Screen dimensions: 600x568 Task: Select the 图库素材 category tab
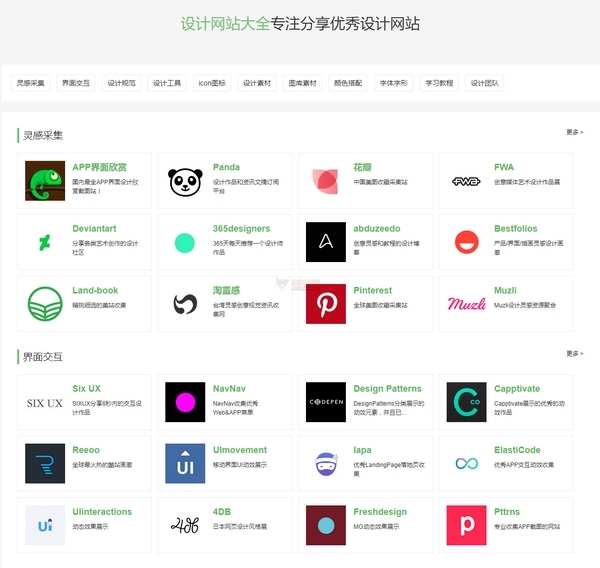303,83
